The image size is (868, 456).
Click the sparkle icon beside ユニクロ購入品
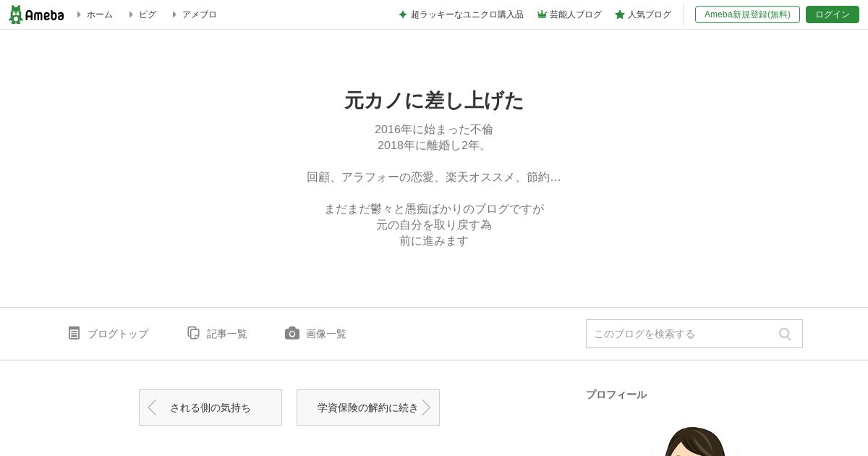(x=403, y=14)
